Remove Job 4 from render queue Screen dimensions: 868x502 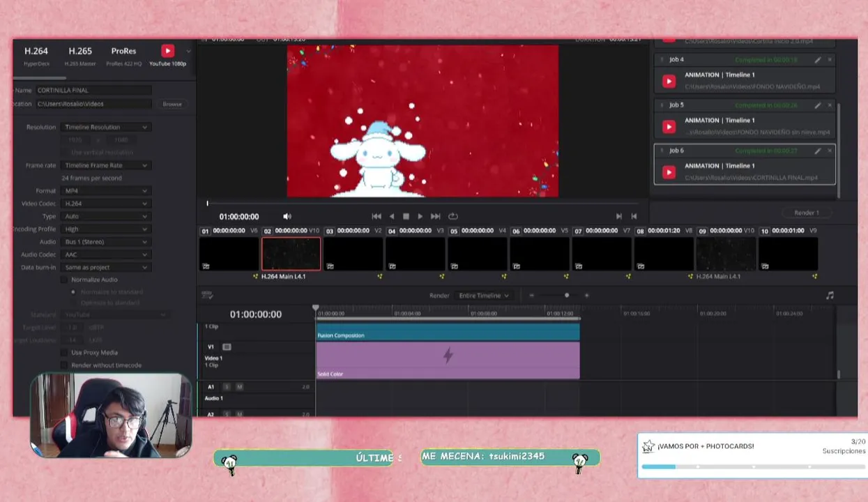pyautogui.click(x=830, y=60)
